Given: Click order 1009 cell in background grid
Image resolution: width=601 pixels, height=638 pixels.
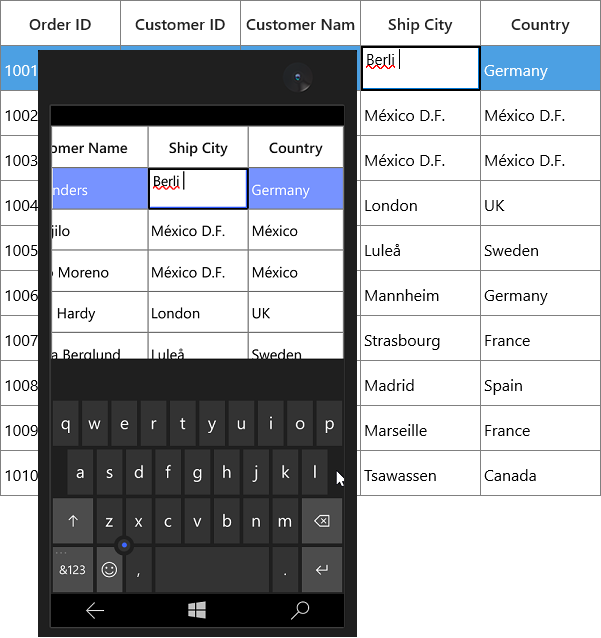Looking at the screenshot, I should tap(20, 428).
